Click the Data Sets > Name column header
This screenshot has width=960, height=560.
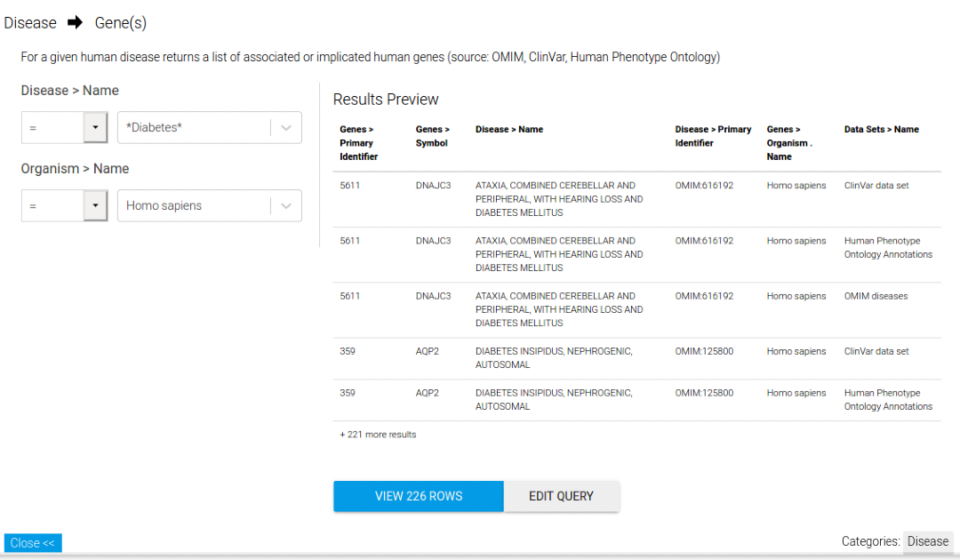(x=881, y=130)
